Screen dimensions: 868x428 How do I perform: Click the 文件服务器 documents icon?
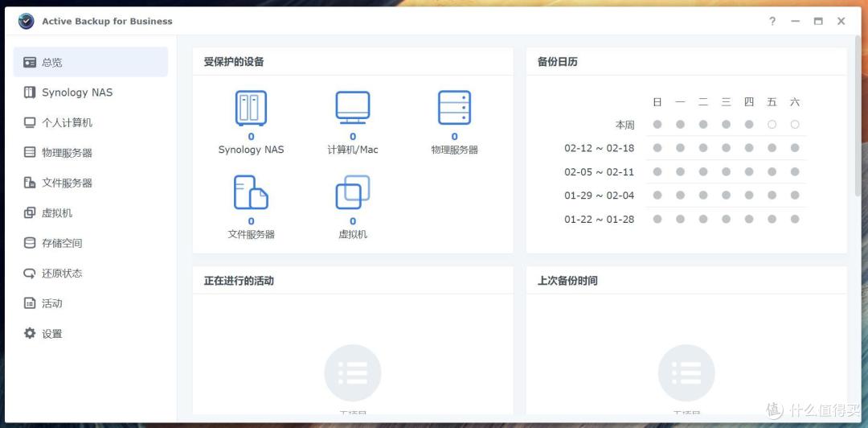coord(251,192)
